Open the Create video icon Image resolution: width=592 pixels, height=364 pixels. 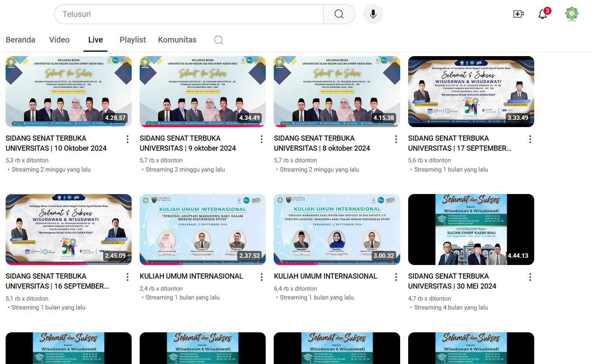click(518, 14)
